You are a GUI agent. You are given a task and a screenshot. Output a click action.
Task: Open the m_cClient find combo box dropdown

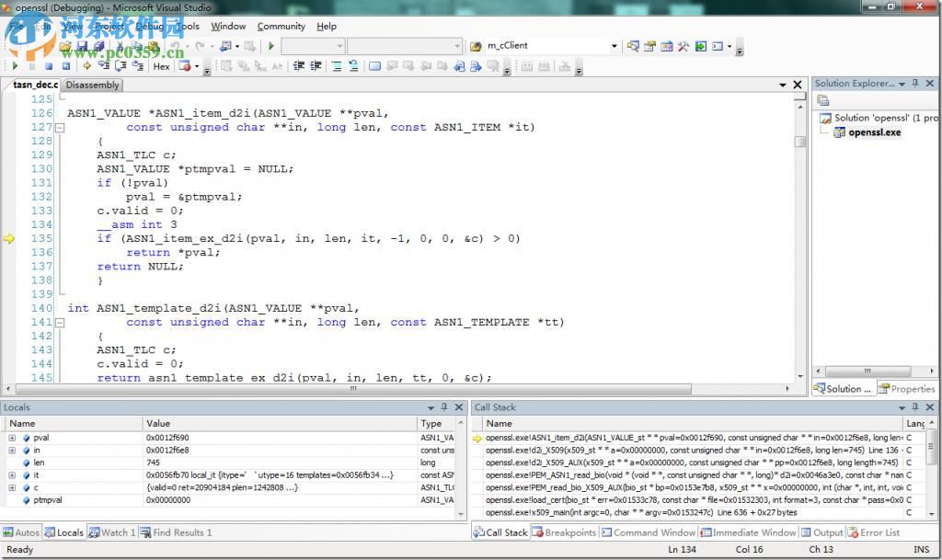click(x=615, y=46)
